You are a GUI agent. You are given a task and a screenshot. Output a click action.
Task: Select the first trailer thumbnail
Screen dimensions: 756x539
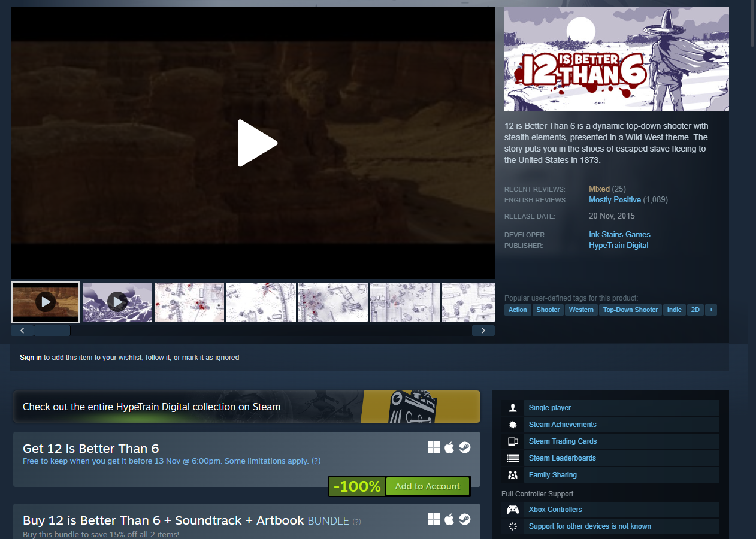[x=46, y=302]
